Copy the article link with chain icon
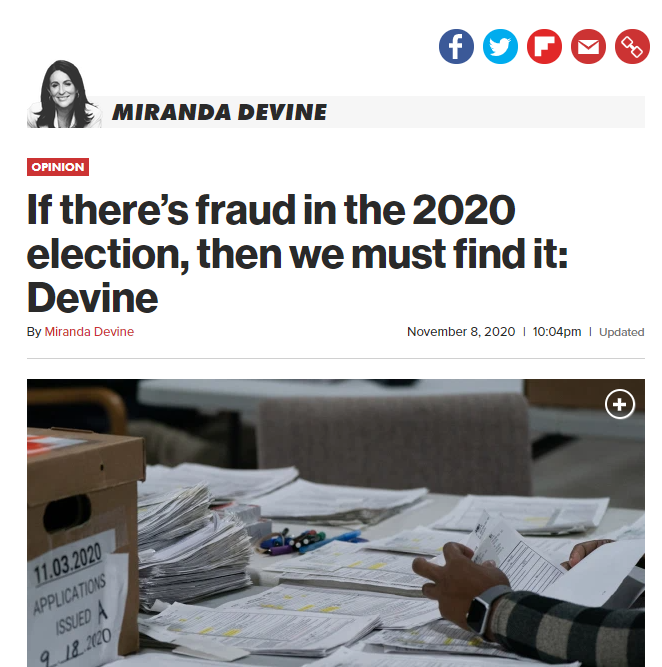Image resolution: width=662 pixels, height=667 pixels. pyautogui.click(x=632, y=46)
